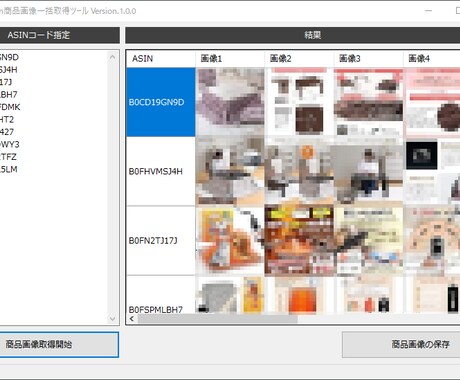Click scroll-up arrow in ASIN input list
This screenshot has width=460, height=380.
113,57
